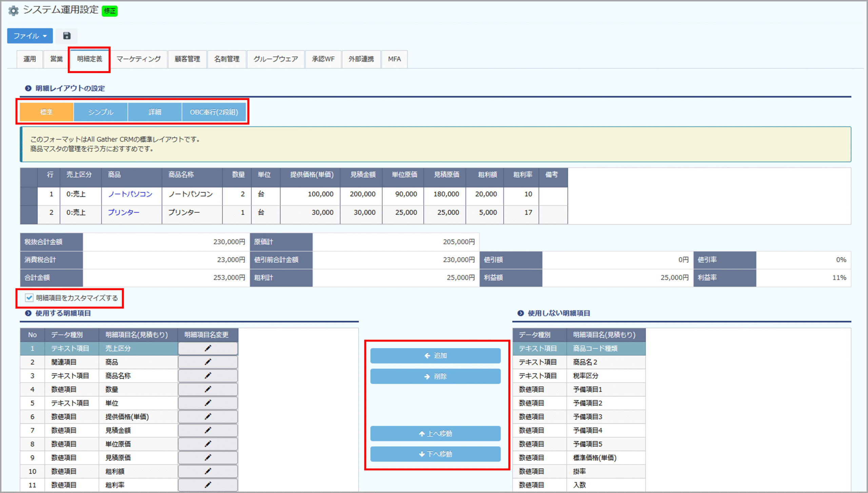Select the 税率区分 unused item row
The height and width of the screenshot is (493, 868).
tap(579, 375)
